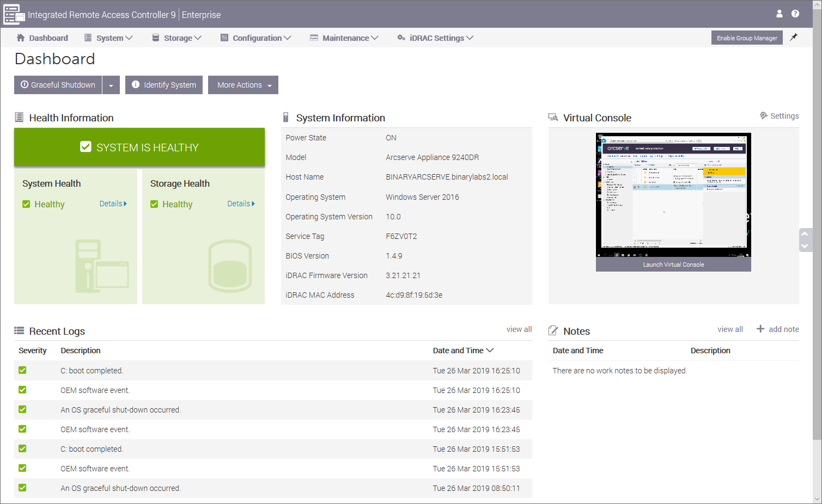Click the Recent Logs list icon

coord(19,331)
